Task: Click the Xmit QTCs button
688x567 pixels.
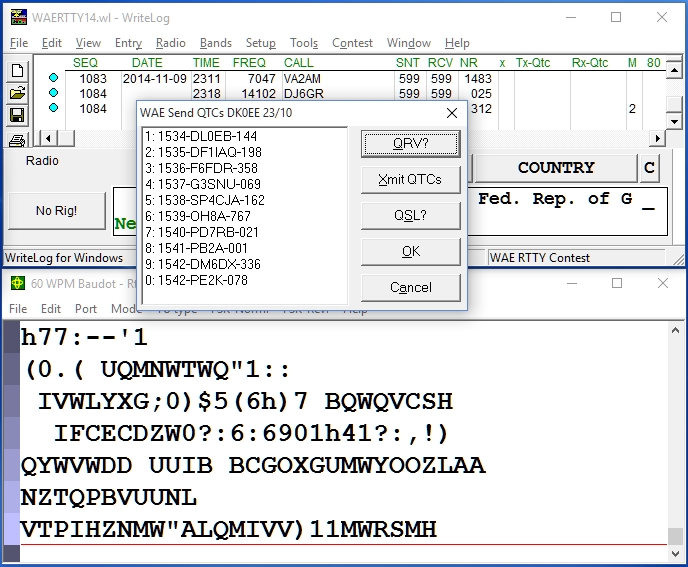Action: (411, 179)
